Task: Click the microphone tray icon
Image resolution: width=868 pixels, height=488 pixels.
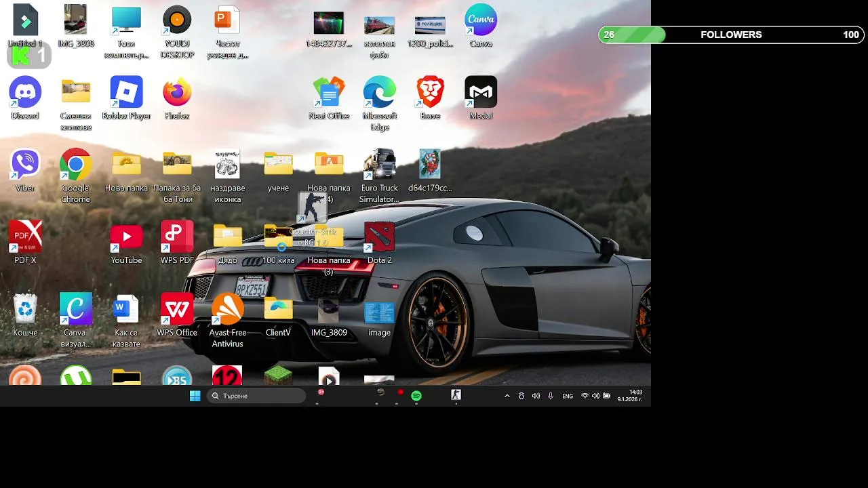Action: point(551,396)
